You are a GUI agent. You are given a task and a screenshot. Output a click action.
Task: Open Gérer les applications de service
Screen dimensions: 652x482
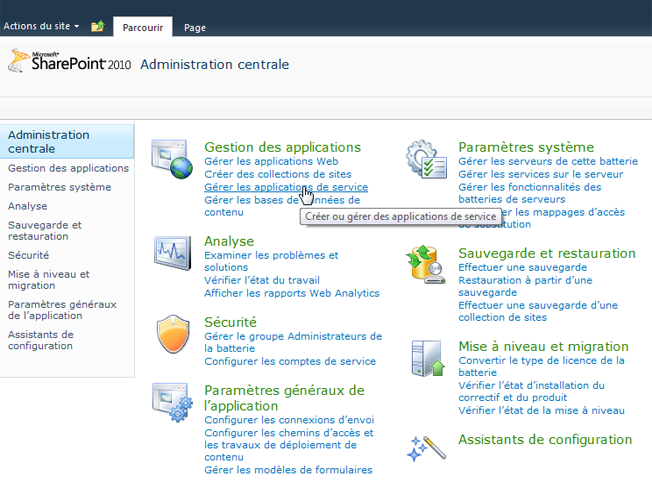[x=286, y=187]
